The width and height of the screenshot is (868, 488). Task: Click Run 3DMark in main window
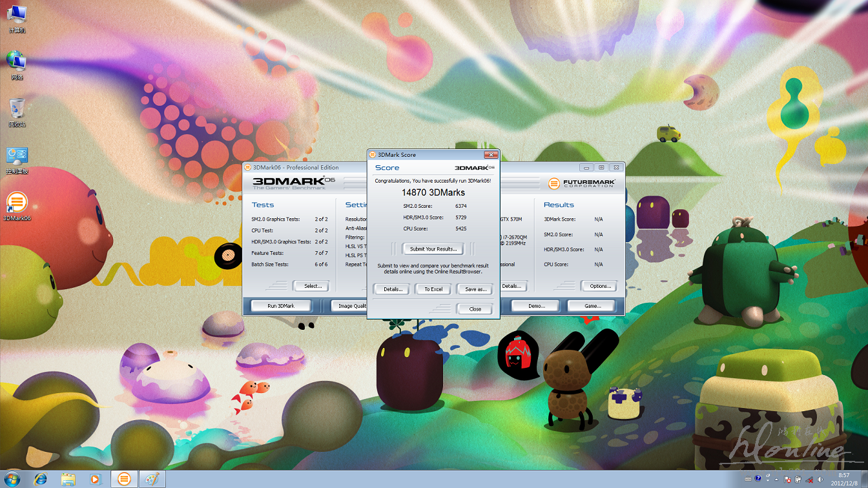click(x=280, y=306)
